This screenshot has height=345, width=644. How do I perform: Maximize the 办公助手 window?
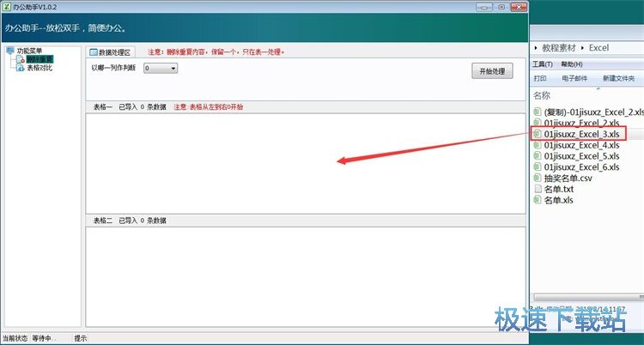(x=502, y=7)
